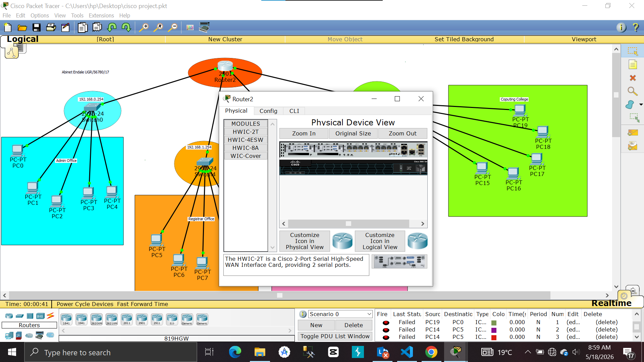Expand the shape tool arrow dropdown
644x362 pixels.
click(x=641, y=105)
